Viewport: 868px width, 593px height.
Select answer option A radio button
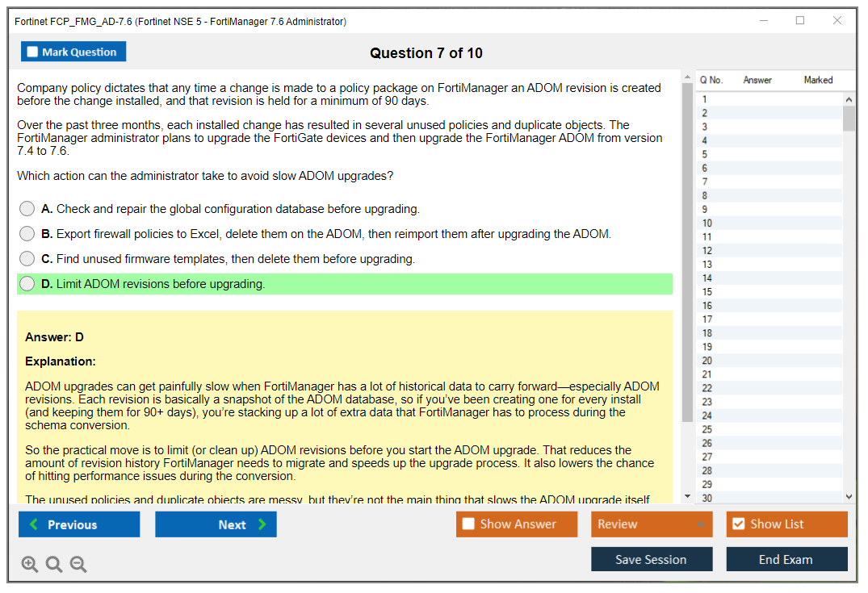pyautogui.click(x=27, y=208)
